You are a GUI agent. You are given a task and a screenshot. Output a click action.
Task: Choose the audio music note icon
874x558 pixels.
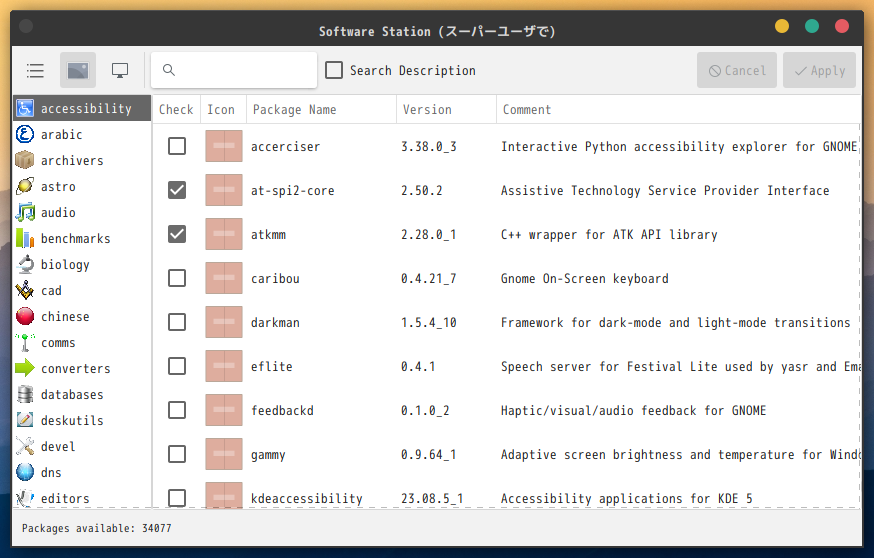pos(25,212)
